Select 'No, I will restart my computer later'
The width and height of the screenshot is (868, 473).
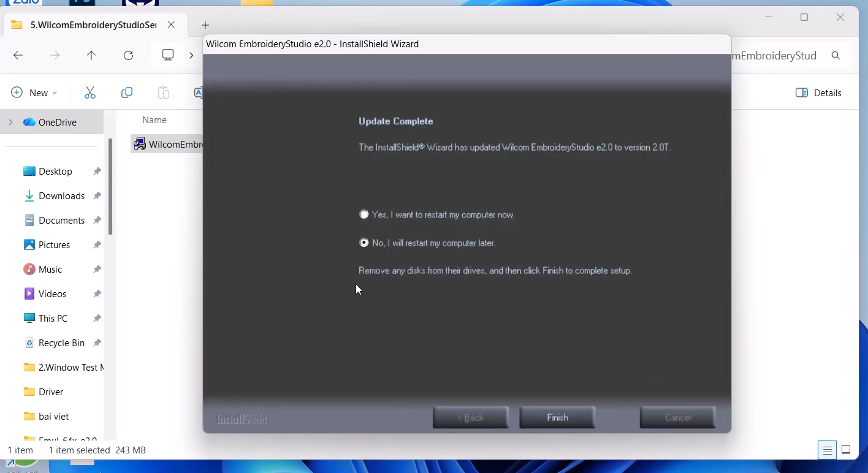coord(364,243)
